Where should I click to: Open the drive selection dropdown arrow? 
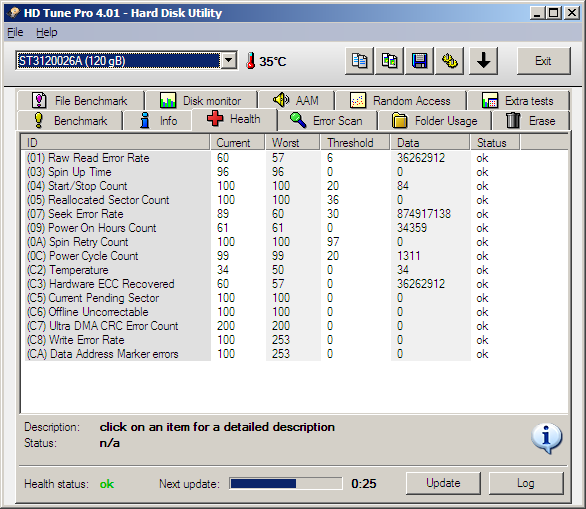click(x=229, y=60)
